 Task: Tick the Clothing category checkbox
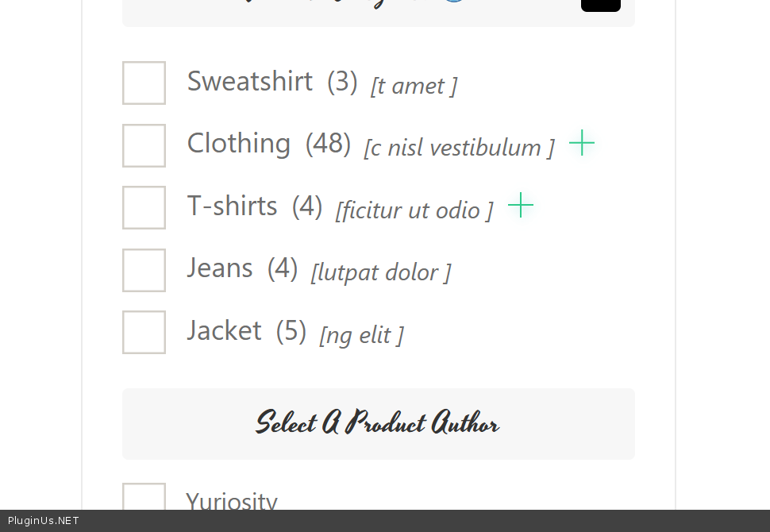144,145
